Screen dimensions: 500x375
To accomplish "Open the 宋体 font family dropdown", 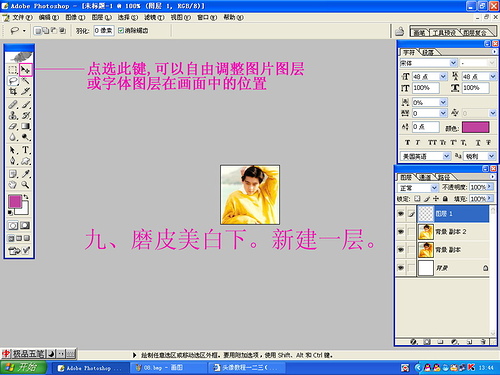I will point(453,63).
